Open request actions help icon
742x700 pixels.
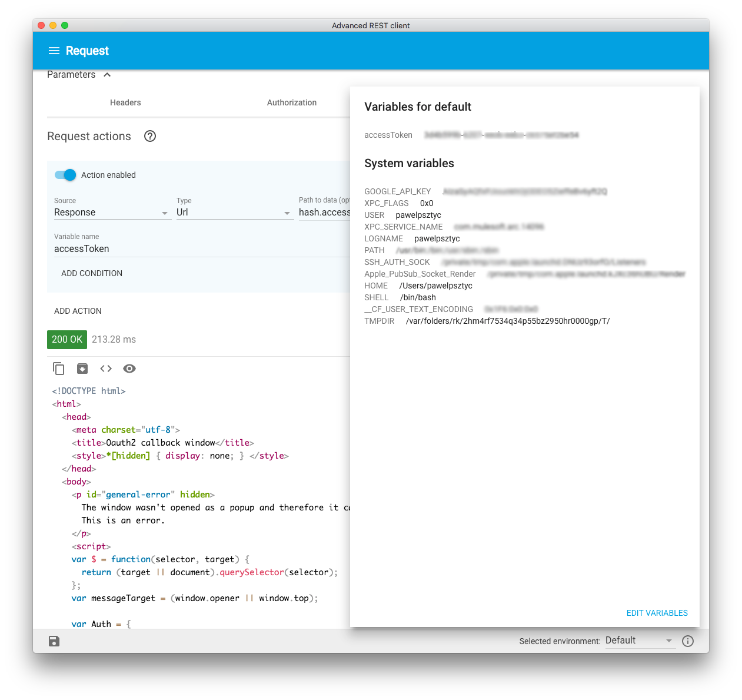coord(150,136)
